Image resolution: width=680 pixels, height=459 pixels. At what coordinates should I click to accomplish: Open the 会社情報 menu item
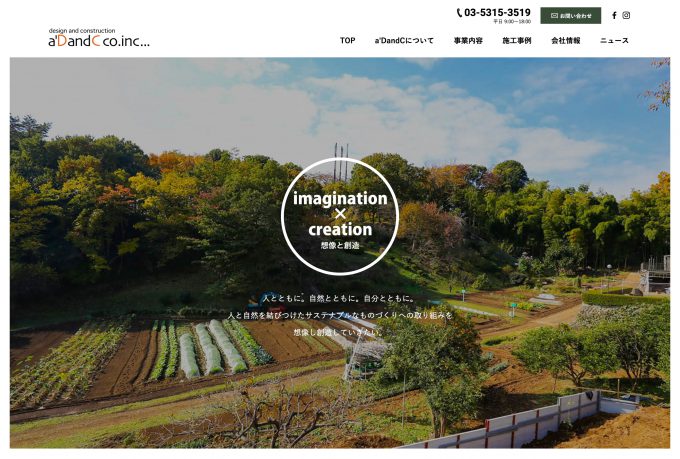pyautogui.click(x=566, y=40)
